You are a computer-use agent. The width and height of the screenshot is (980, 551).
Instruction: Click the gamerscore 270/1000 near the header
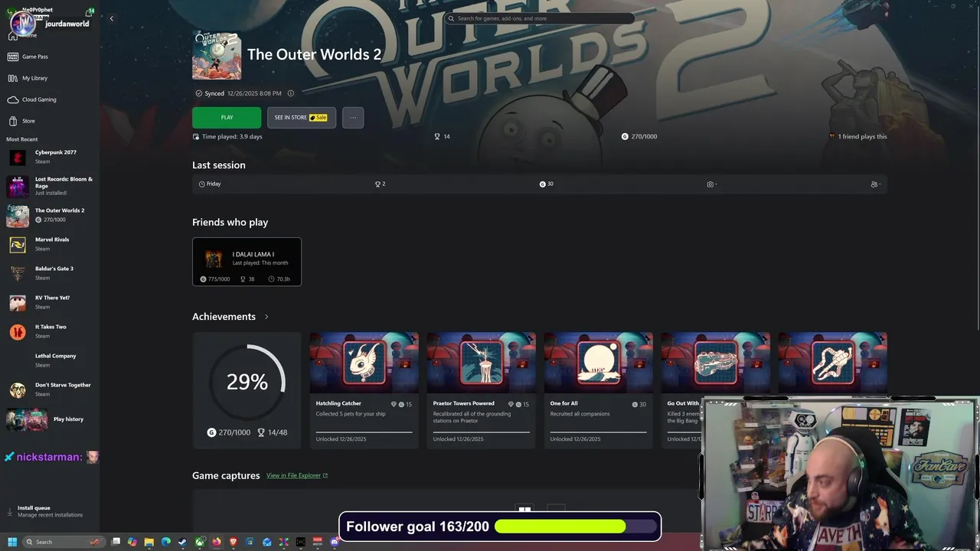pos(639,136)
